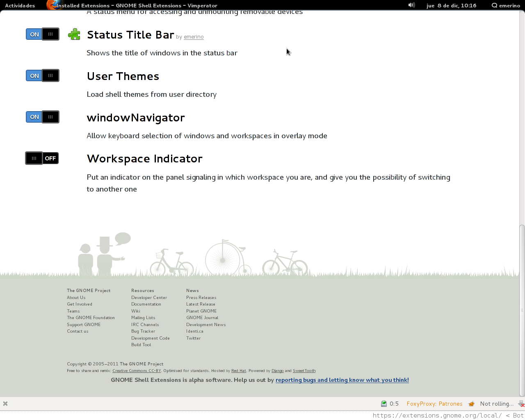The width and height of the screenshot is (525, 420).
Task: Click reporting bugs feedback link
Action: click(x=342, y=380)
